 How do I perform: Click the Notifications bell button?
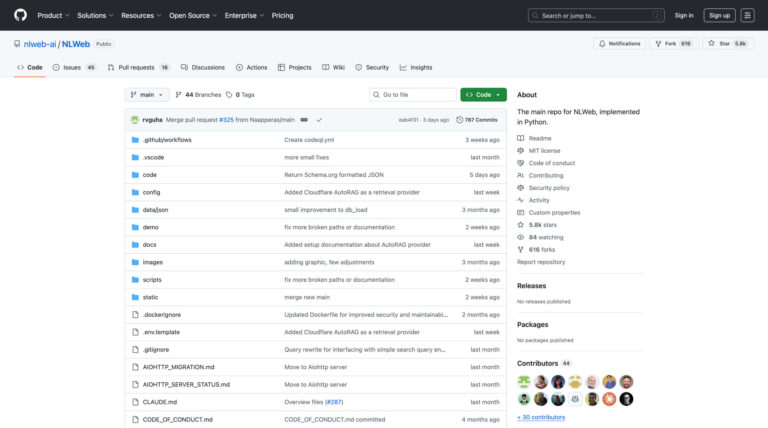[619, 43]
